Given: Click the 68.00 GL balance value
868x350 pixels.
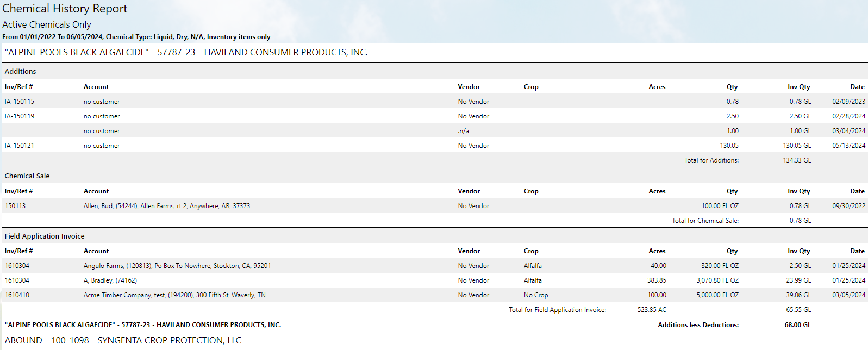Looking at the screenshot, I should [798, 325].
